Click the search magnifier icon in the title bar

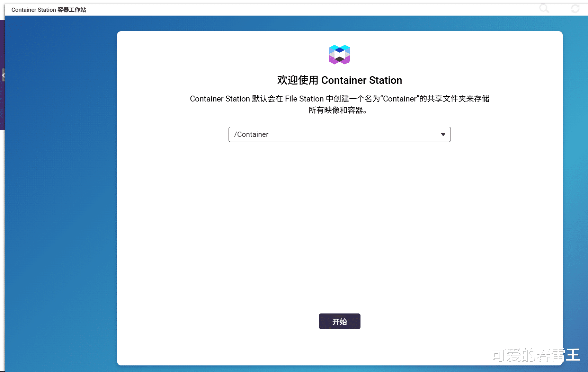pos(544,9)
